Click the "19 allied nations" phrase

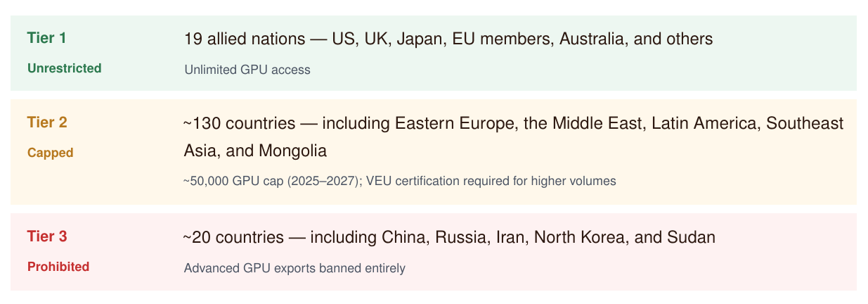click(242, 39)
